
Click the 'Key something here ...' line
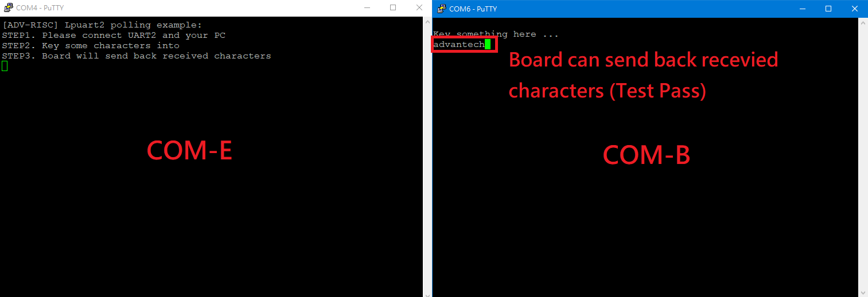pyautogui.click(x=496, y=34)
